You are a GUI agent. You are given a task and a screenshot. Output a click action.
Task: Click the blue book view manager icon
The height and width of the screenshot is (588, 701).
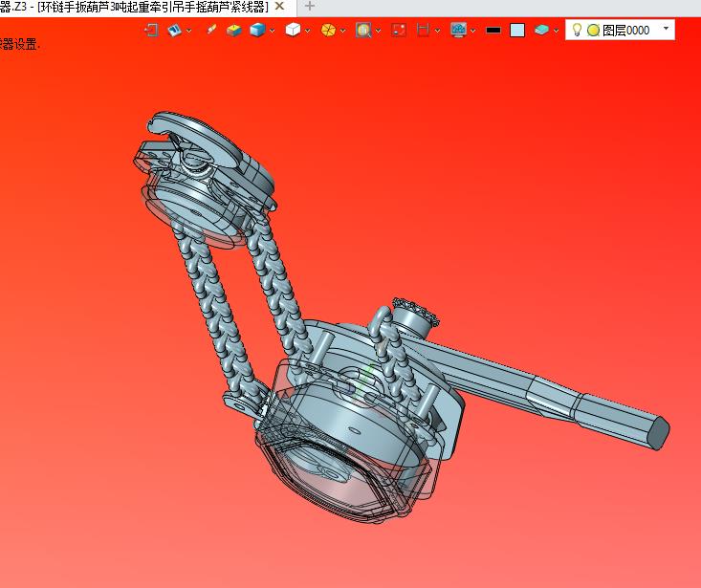pos(174,30)
